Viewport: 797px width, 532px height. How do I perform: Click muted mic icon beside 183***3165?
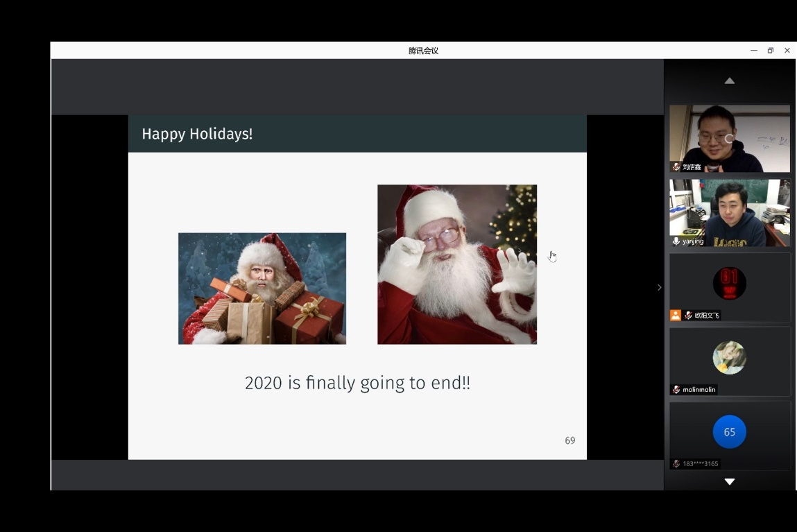point(676,464)
